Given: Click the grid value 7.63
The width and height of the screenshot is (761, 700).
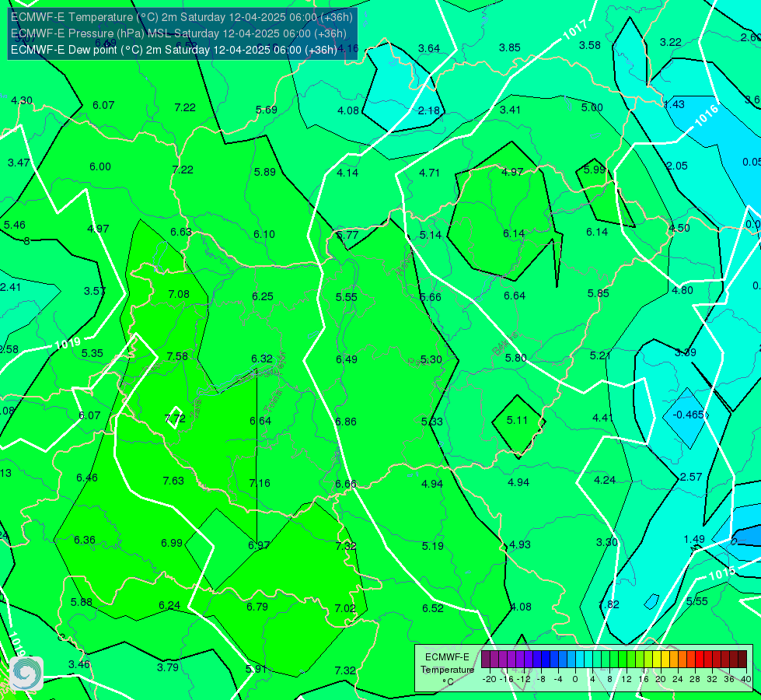Looking at the screenshot, I should (173, 481).
